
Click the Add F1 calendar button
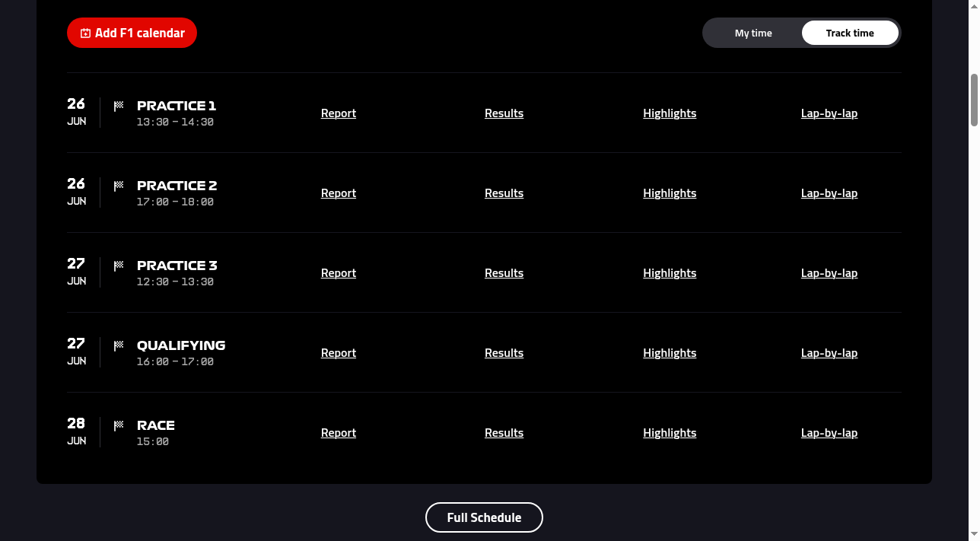point(132,33)
